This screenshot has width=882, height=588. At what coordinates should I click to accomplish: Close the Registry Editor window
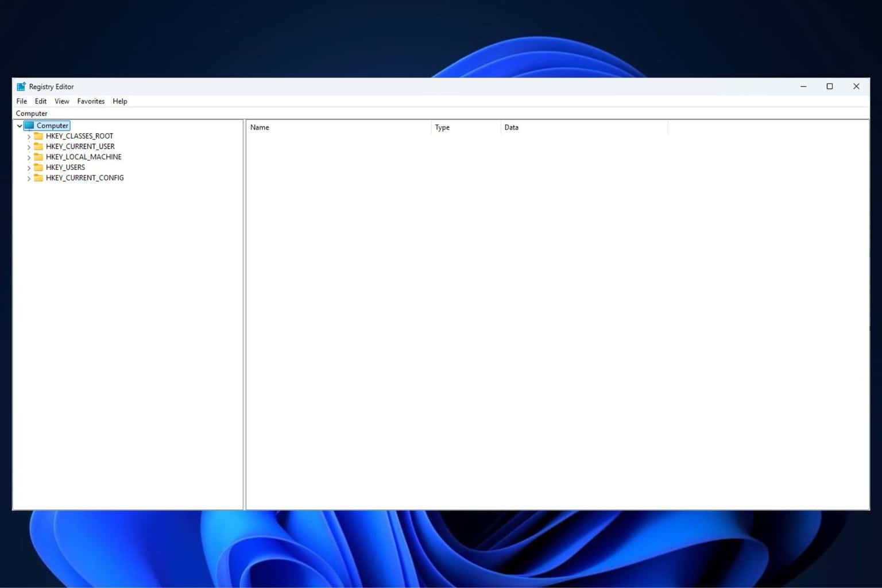click(x=856, y=87)
